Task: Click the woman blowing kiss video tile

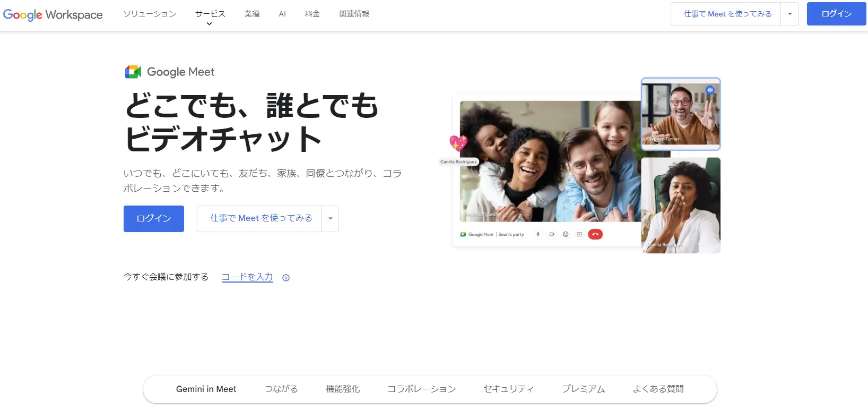Action: (681, 205)
